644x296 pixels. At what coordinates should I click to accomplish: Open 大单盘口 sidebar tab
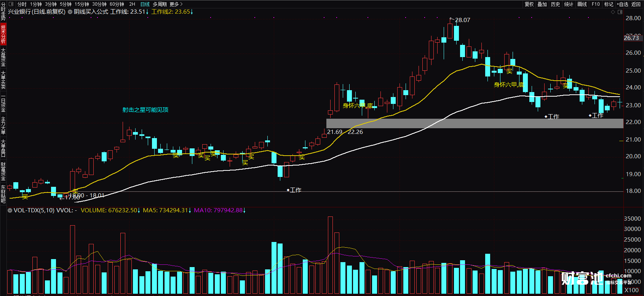(x=3, y=148)
